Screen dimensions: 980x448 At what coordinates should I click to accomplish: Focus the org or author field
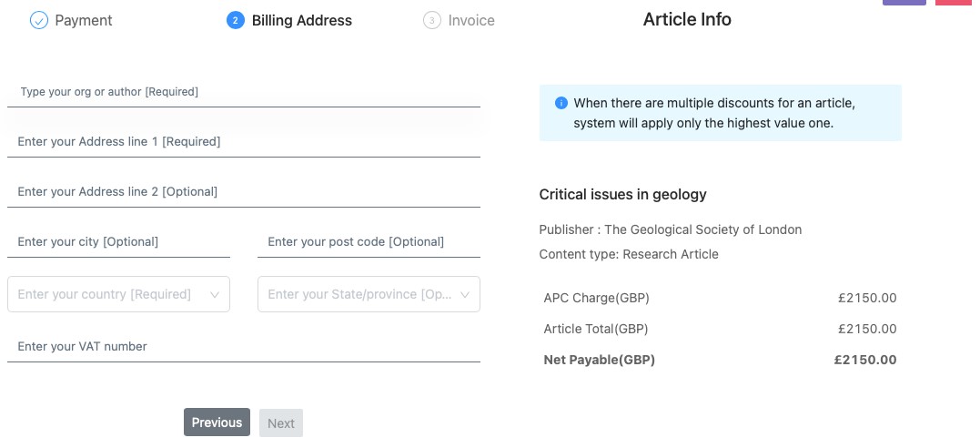243,92
